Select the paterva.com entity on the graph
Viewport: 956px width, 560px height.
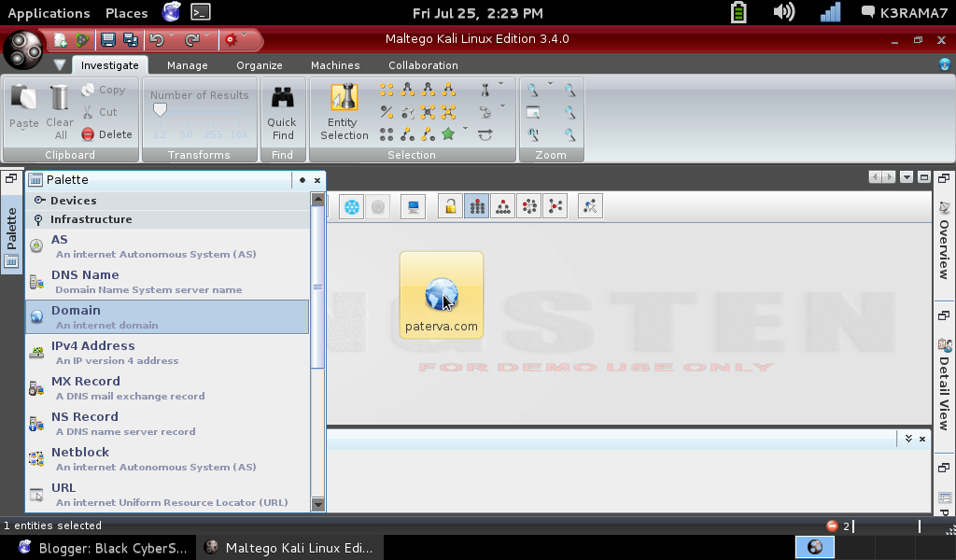click(442, 295)
